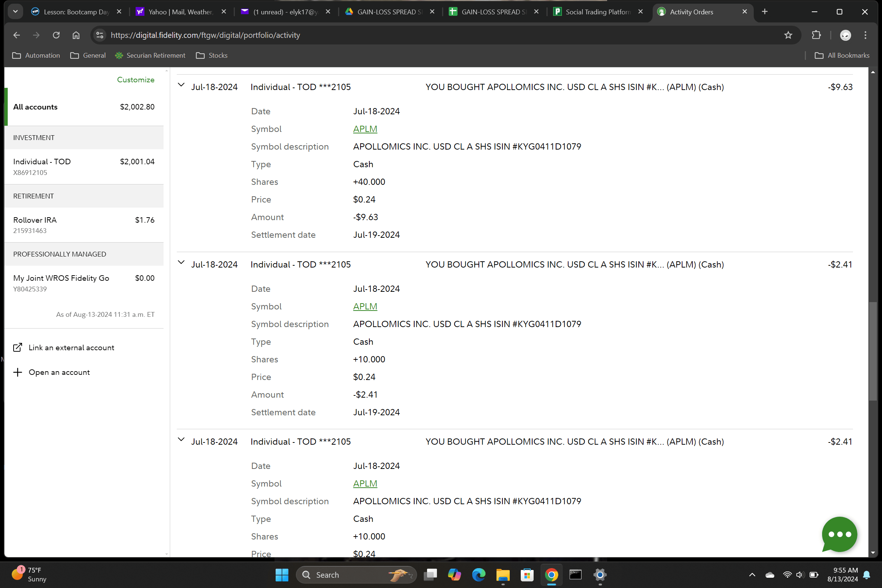Bookmark this page with star icon
The width and height of the screenshot is (882, 588).
(x=788, y=35)
